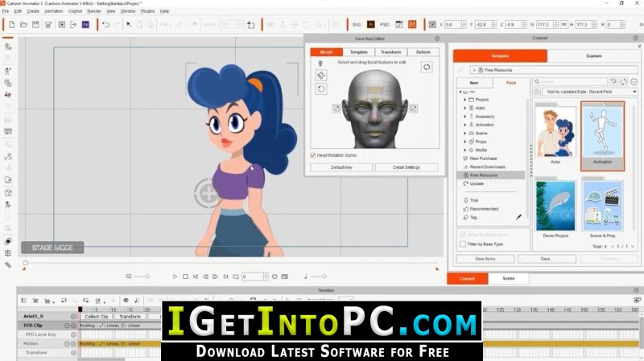Viewport: 644px width, 361px height.
Task: Expand the Props tree node
Action: click(465, 142)
